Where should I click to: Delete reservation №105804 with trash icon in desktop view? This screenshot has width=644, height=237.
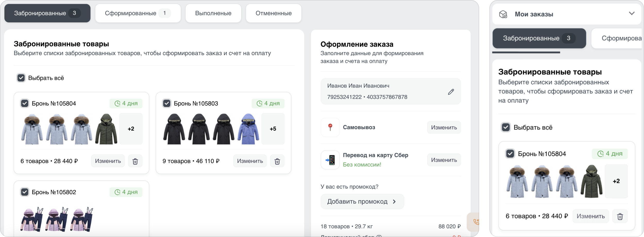coord(135,161)
